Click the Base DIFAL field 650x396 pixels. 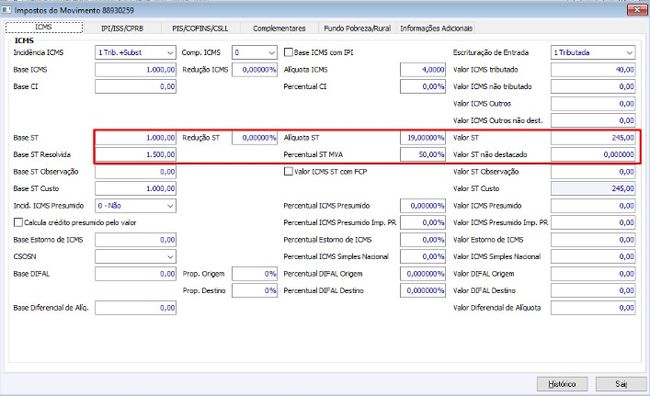click(136, 274)
